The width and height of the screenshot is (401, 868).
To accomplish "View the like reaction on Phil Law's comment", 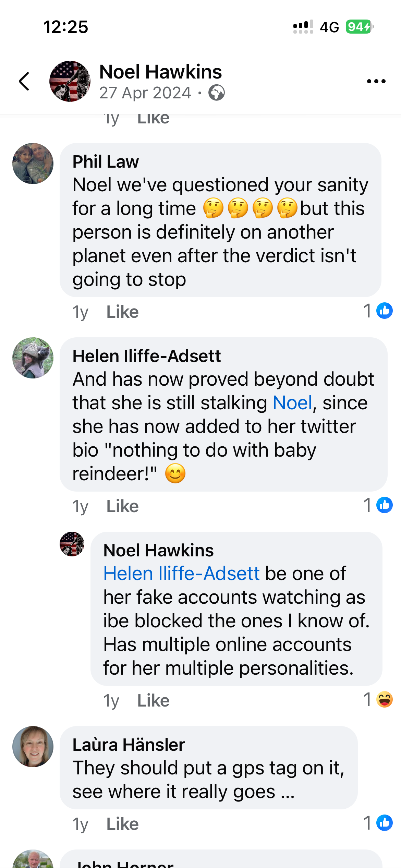I will pos(384,311).
